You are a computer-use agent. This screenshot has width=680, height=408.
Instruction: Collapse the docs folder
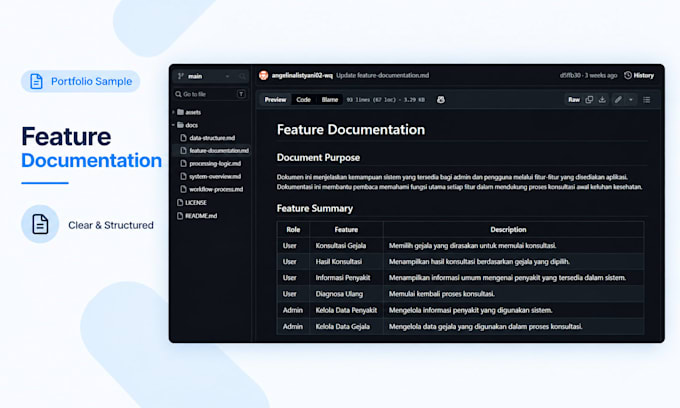174,125
